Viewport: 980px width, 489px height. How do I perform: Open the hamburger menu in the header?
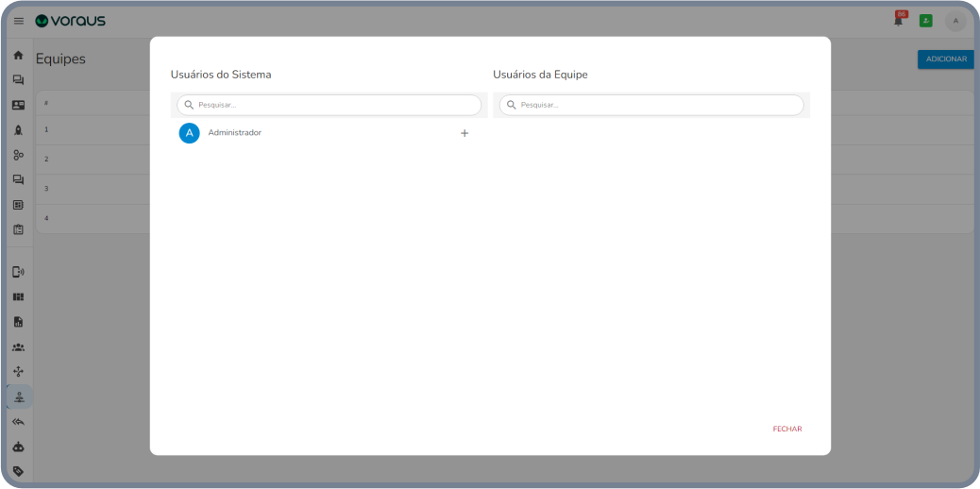[18, 21]
